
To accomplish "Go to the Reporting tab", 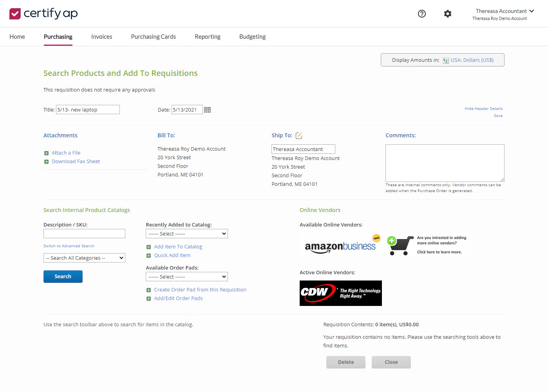I will (x=208, y=37).
